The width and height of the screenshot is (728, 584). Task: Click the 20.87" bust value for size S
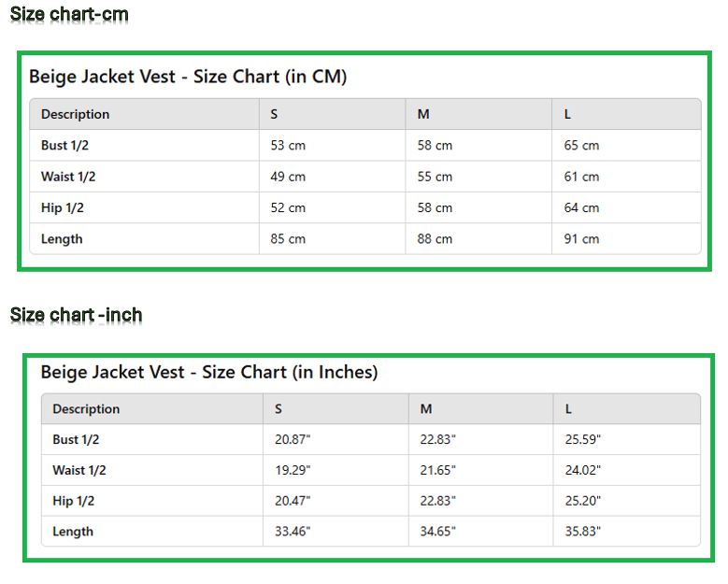293,439
